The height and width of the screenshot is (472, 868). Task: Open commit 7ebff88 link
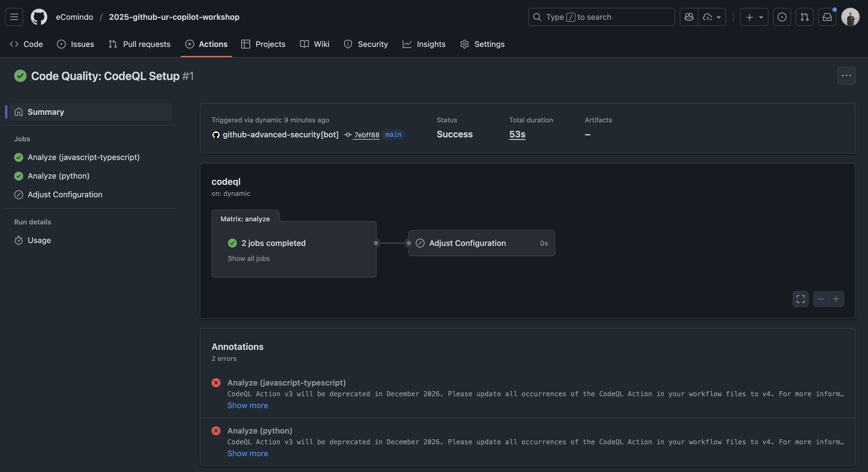(x=367, y=135)
